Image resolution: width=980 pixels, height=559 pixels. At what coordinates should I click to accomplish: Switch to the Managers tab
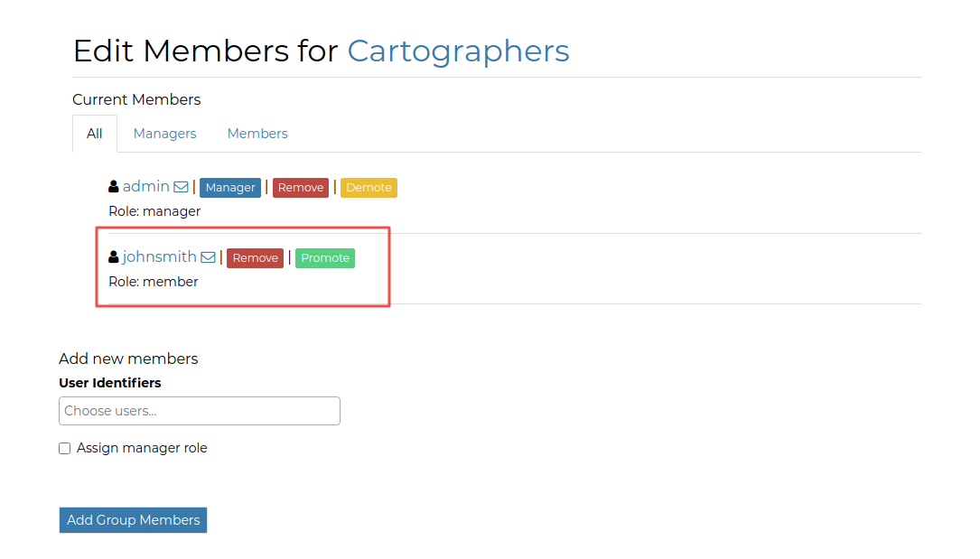click(x=164, y=133)
